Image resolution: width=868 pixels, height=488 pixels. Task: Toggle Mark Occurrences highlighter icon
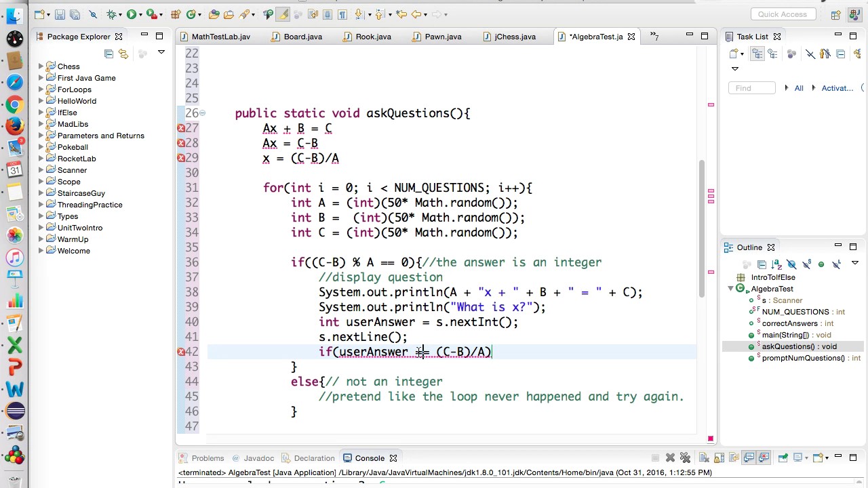(x=283, y=14)
